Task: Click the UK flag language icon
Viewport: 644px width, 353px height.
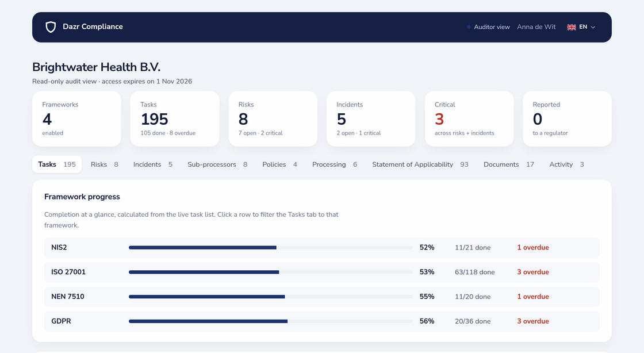Action: click(x=572, y=27)
